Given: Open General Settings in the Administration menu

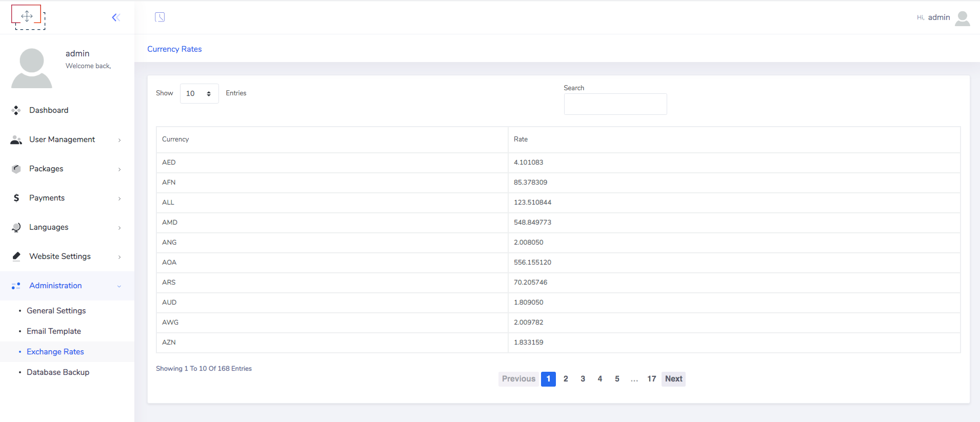Looking at the screenshot, I should coord(56,311).
